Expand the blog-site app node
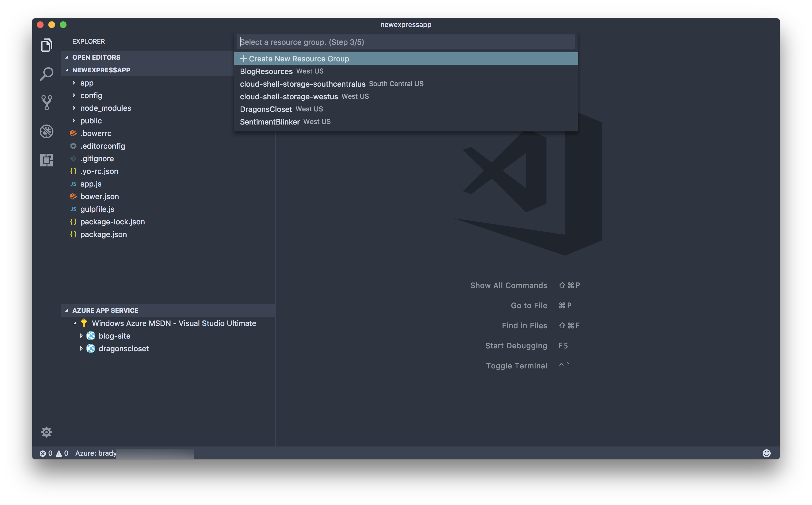Image resolution: width=812 pixels, height=505 pixels. click(x=81, y=336)
